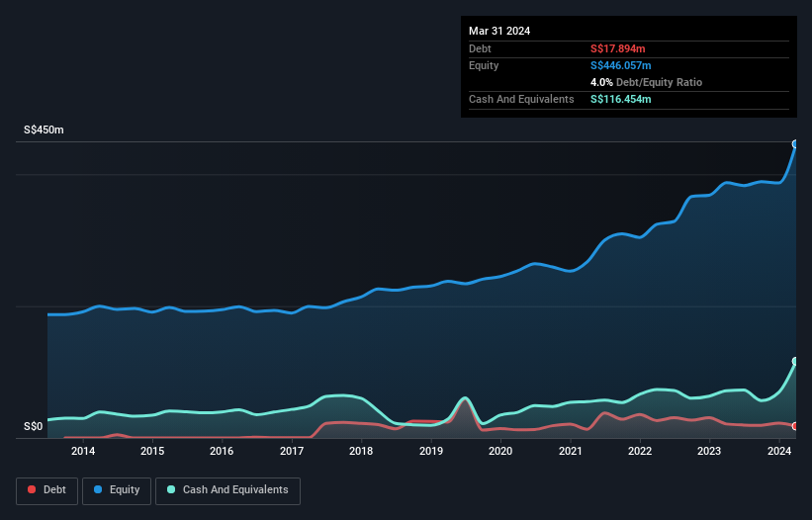Select the 2016 x-axis label

tap(222, 452)
